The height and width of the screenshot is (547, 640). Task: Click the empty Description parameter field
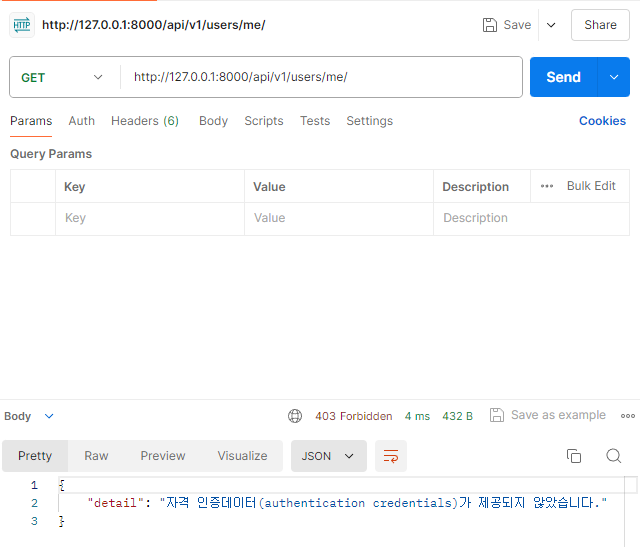[x=531, y=218]
